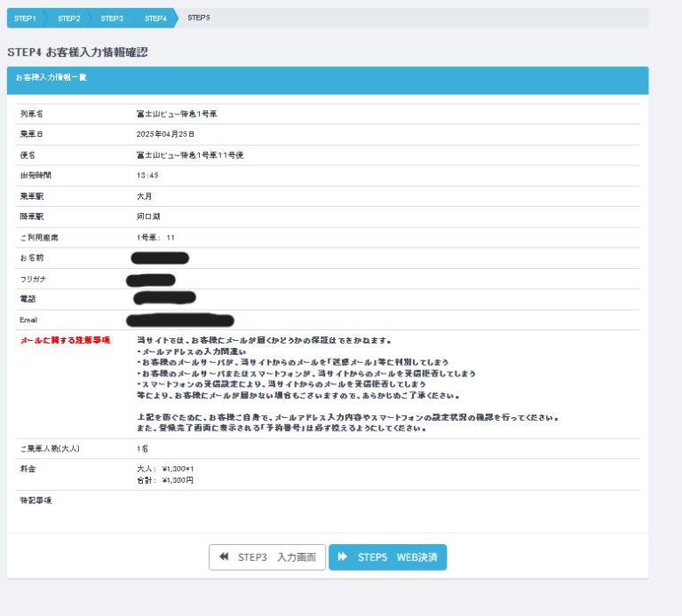Click the double-left arrow icon on STEP3 button
The width and height of the screenshot is (682, 616).
click(224, 557)
